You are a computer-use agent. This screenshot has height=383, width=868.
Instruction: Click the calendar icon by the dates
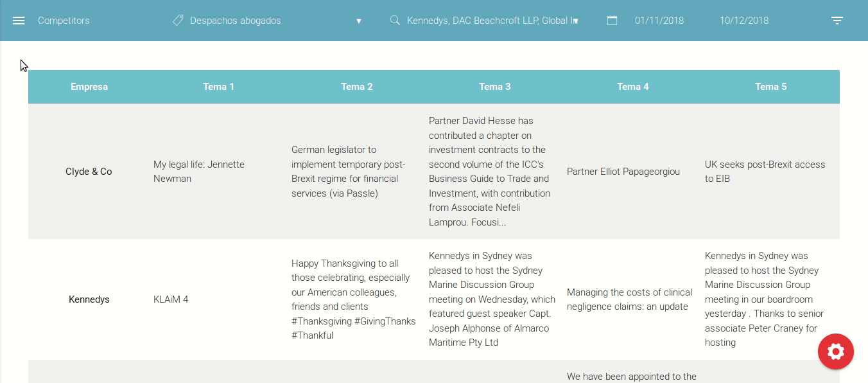pos(612,21)
